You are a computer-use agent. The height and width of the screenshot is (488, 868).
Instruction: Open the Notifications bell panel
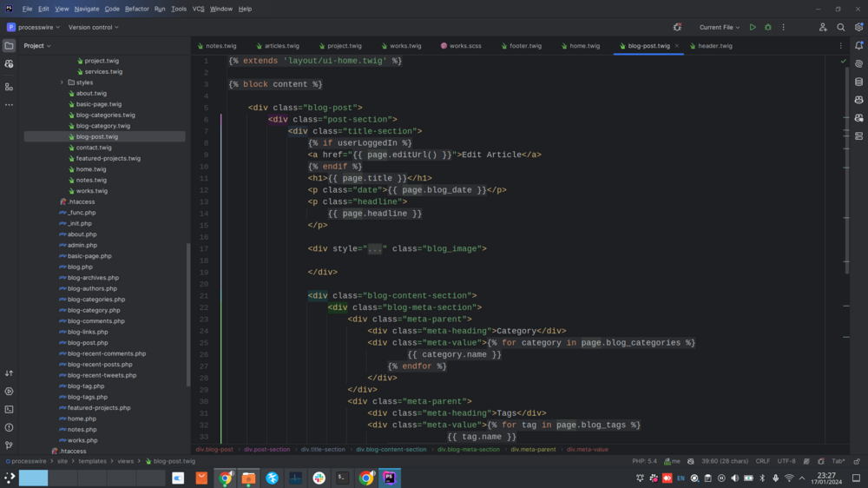(858, 46)
